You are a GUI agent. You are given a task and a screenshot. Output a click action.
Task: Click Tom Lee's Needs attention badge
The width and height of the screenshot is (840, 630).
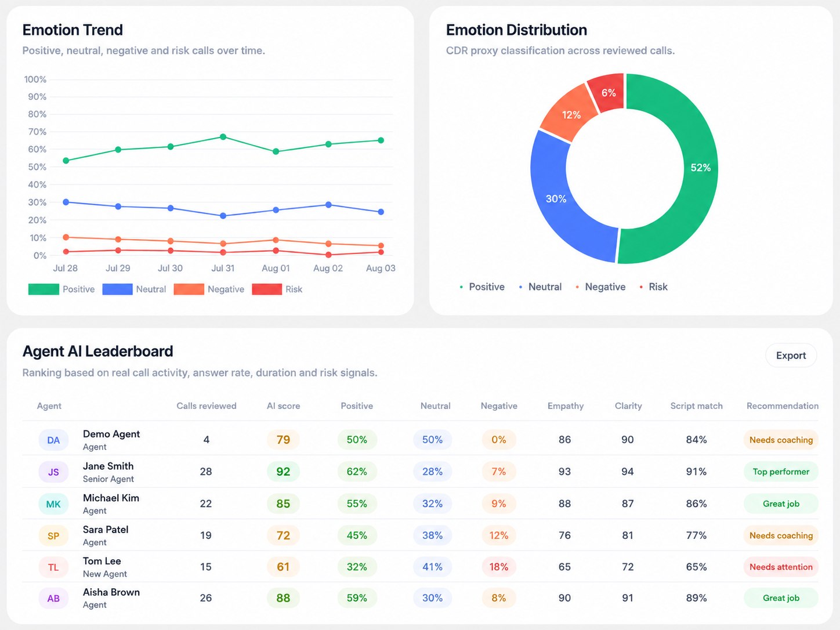[x=781, y=567]
